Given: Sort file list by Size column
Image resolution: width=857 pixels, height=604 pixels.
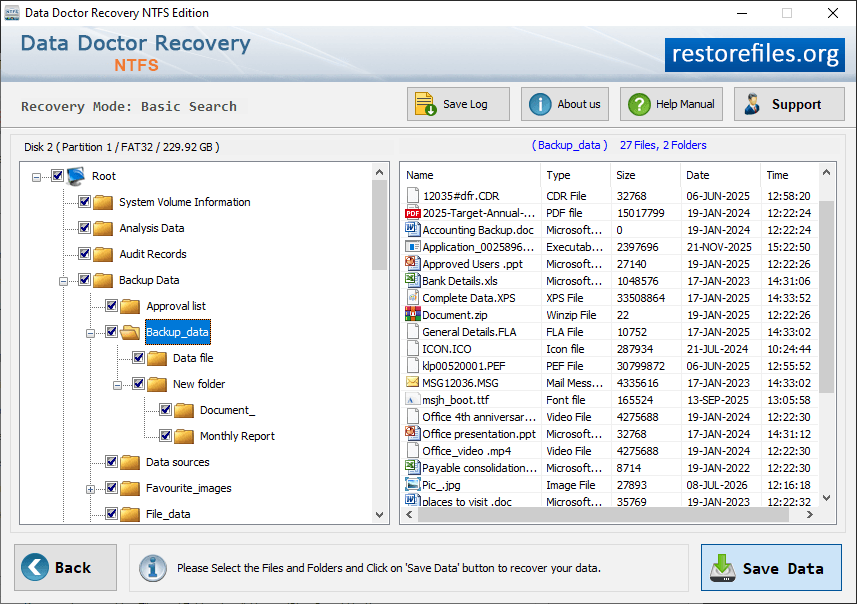Looking at the screenshot, I should point(645,175).
